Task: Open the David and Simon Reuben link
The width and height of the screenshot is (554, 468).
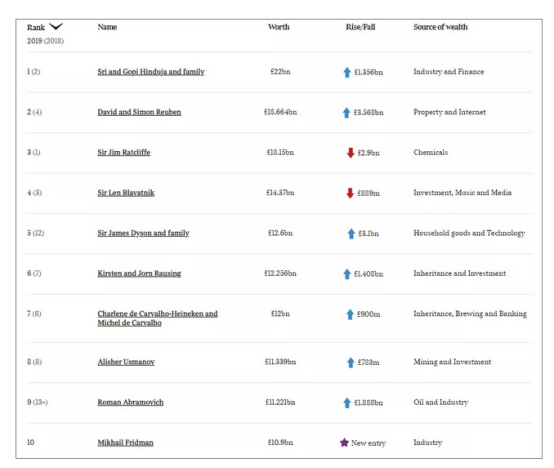Action: (x=139, y=112)
